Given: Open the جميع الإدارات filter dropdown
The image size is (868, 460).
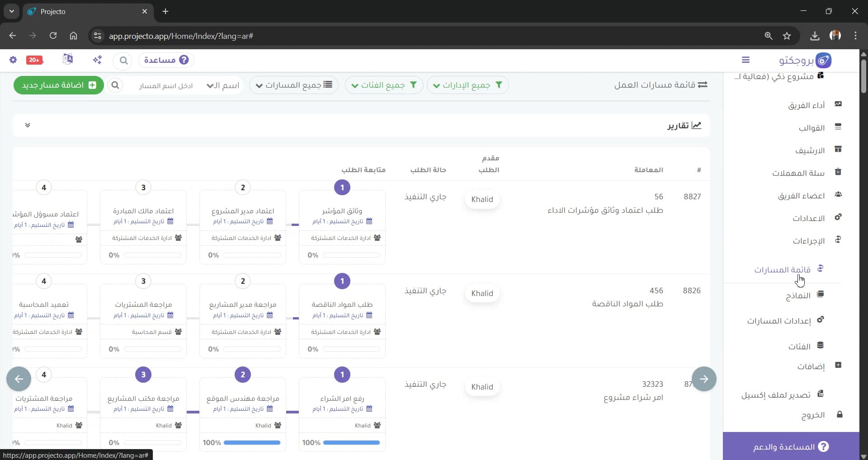Looking at the screenshot, I should point(468,85).
